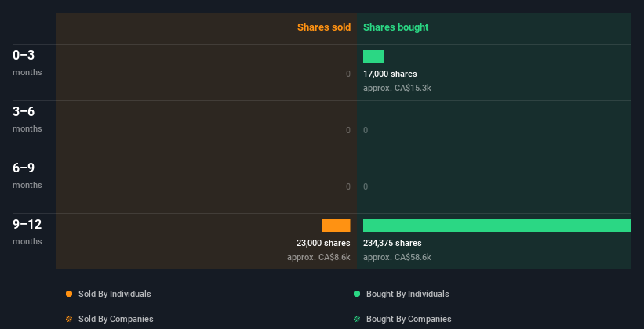Viewport: 644px width, 329px height.
Task: Toggle the Sold By Companies legend label
Action: point(116,319)
